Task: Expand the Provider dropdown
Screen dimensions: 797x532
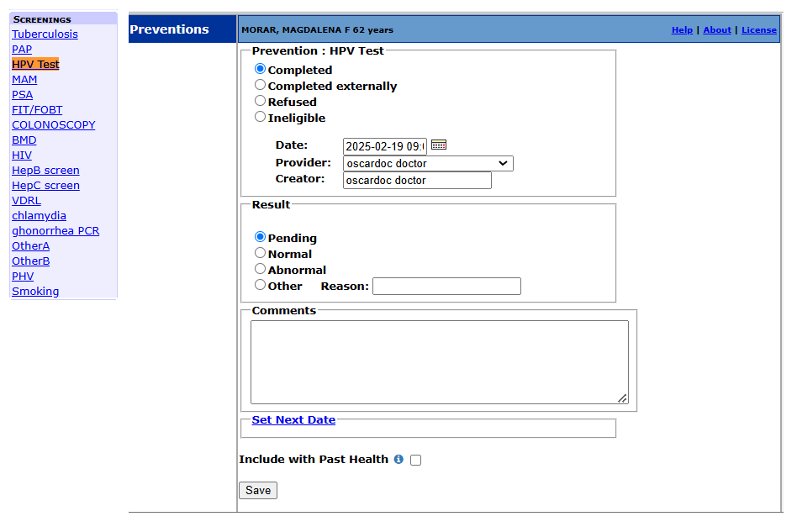Action: click(428, 164)
